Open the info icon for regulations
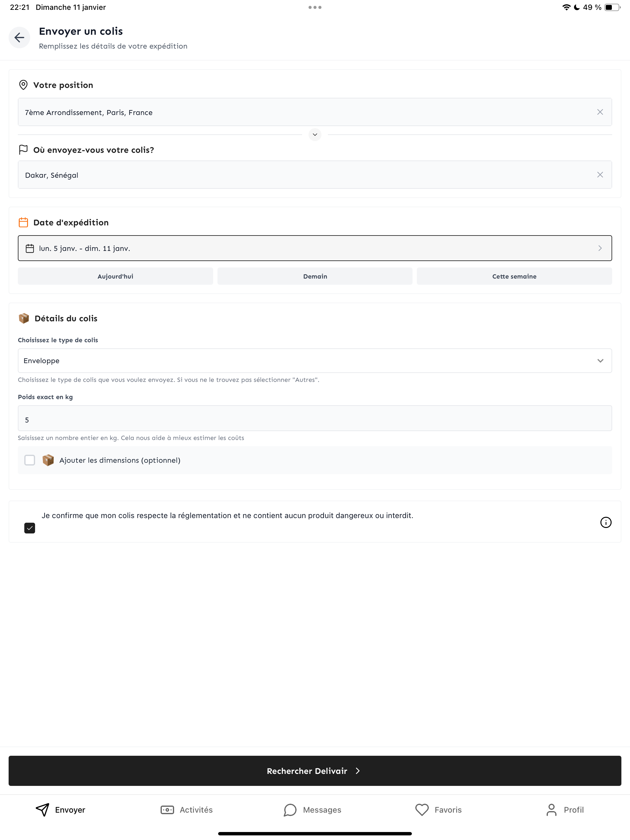Screen dimensions: 630x840 point(605,522)
